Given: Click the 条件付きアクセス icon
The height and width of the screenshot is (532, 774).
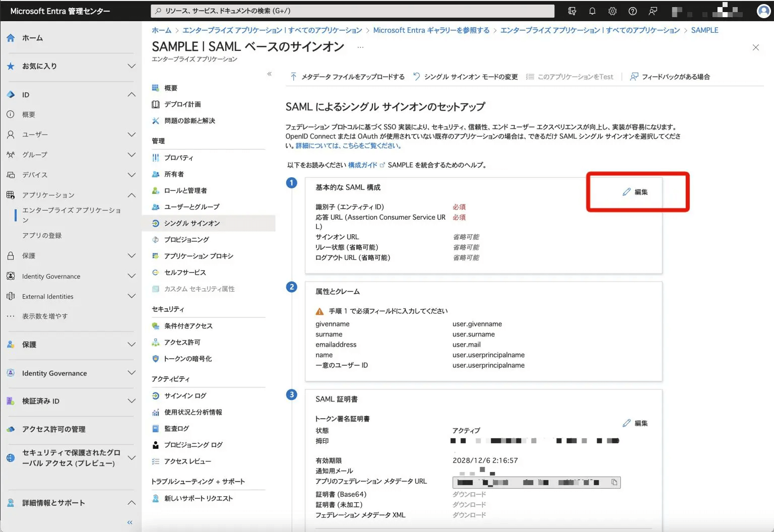Looking at the screenshot, I should (x=156, y=326).
